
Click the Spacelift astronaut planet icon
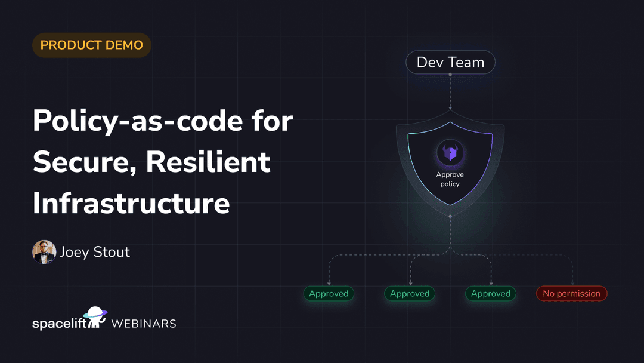[94, 316]
